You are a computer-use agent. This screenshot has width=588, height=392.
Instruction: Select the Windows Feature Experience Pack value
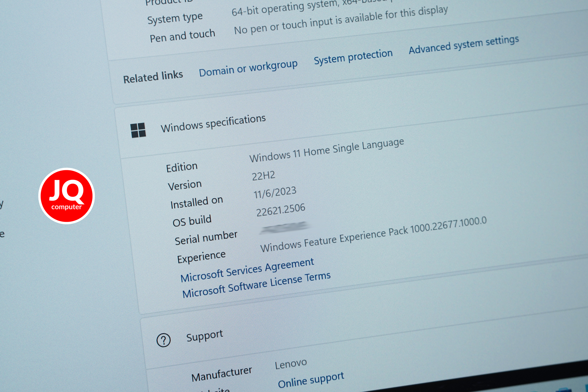pos(373,234)
